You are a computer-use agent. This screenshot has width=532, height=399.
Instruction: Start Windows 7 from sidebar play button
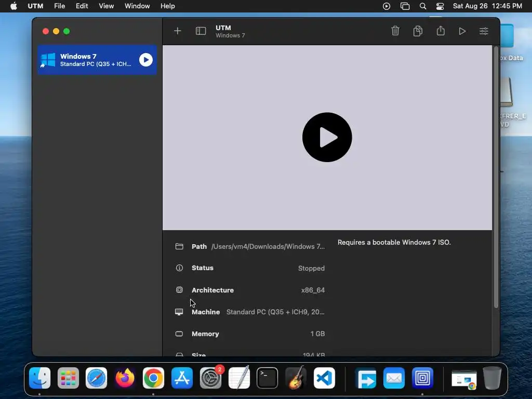(x=146, y=60)
